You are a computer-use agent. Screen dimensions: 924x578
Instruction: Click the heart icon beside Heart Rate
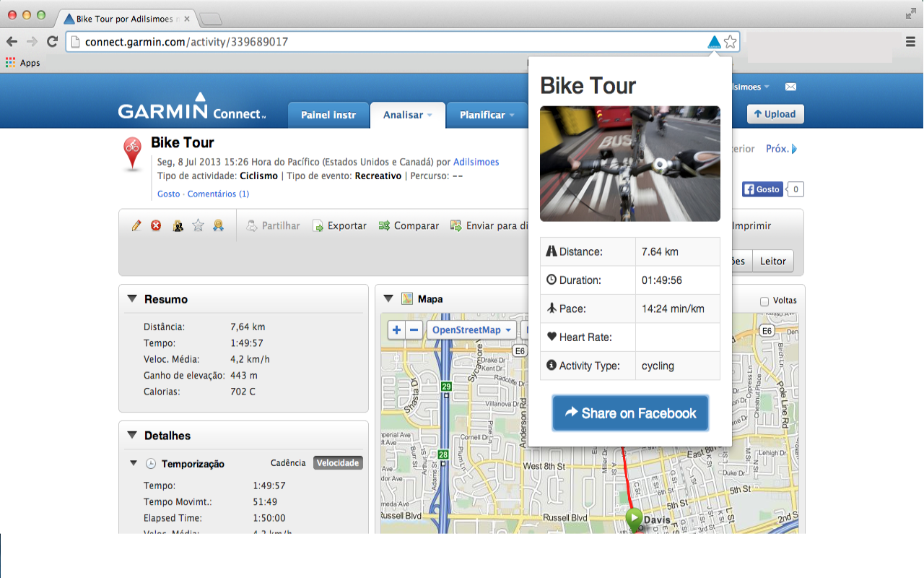tap(552, 337)
